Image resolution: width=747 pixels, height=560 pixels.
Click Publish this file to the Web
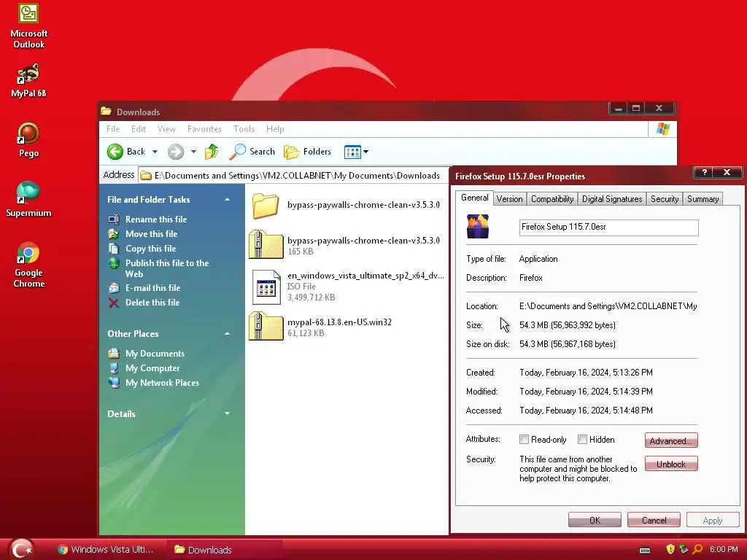pos(167,268)
